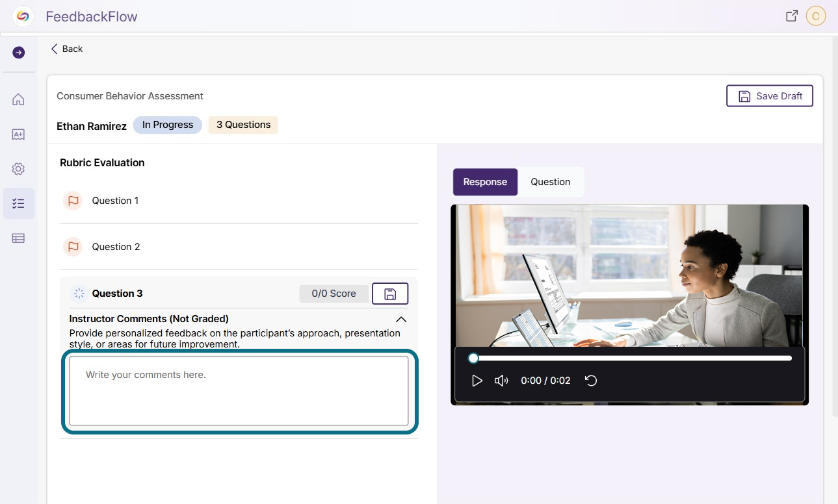Click the flag icon for Question 1
The width and height of the screenshot is (838, 504).
pos(73,201)
